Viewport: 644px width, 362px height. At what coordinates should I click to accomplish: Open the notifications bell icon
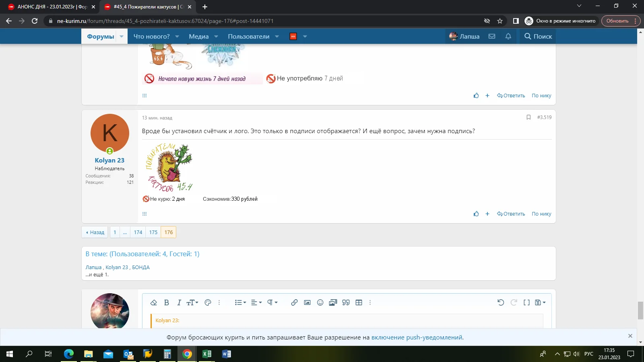pos(508,36)
